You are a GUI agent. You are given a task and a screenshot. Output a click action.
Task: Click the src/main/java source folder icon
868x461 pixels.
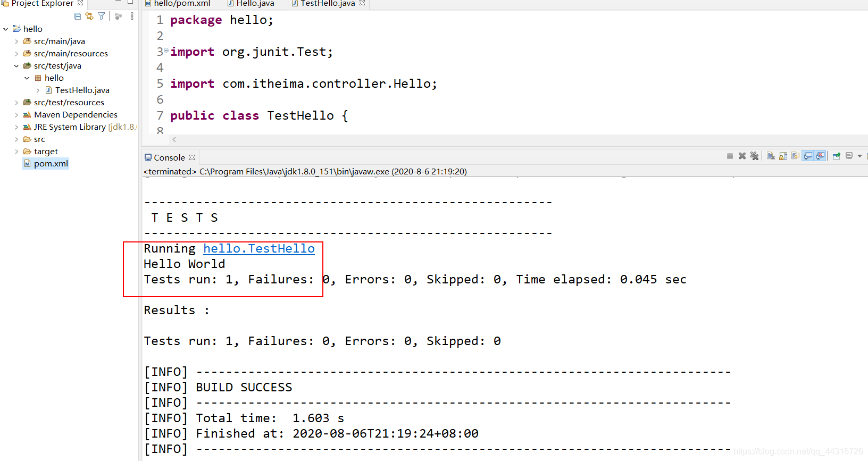tap(27, 41)
